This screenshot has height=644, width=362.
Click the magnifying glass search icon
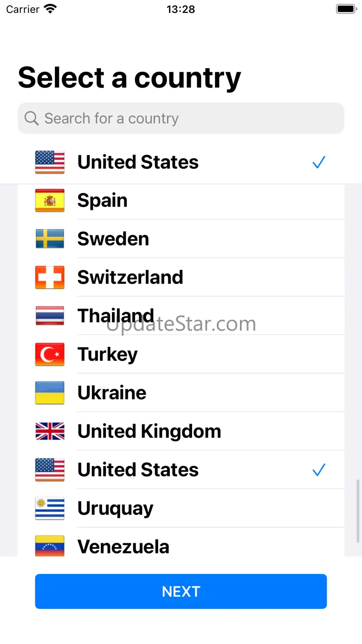click(31, 118)
